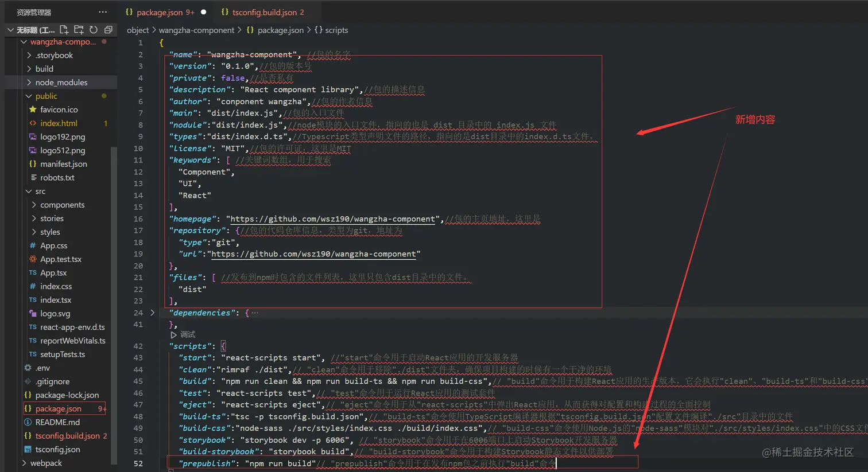Open package-lock.json file
Image resolution: width=868 pixels, height=472 pixels.
pyautogui.click(x=67, y=395)
